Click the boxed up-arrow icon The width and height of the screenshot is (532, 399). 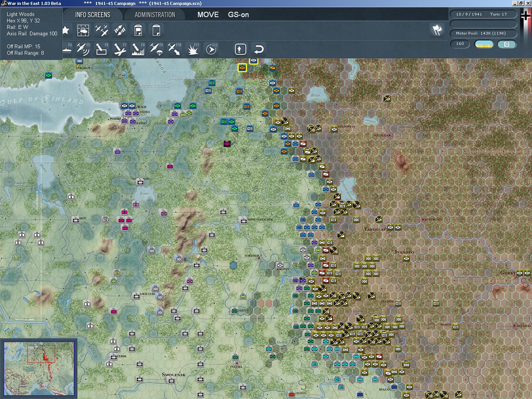tap(240, 49)
